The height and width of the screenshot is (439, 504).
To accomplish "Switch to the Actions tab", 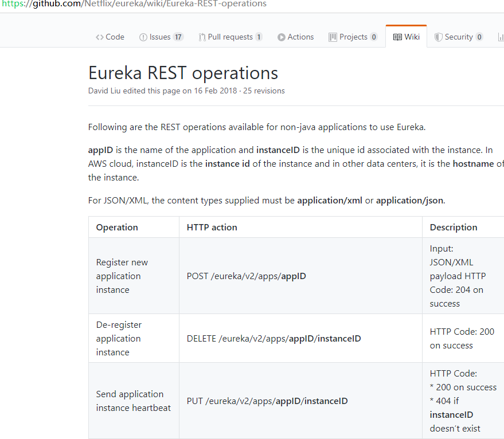I will pyautogui.click(x=295, y=37).
